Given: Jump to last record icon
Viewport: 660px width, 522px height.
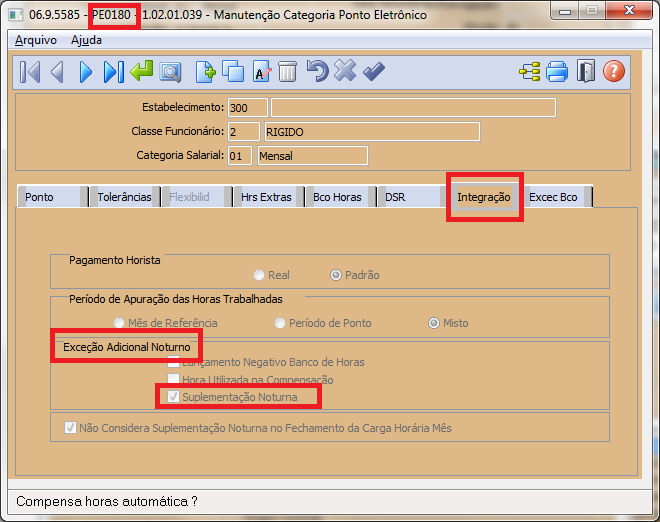Looking at the screenshot, I should [x=114, y=72].
